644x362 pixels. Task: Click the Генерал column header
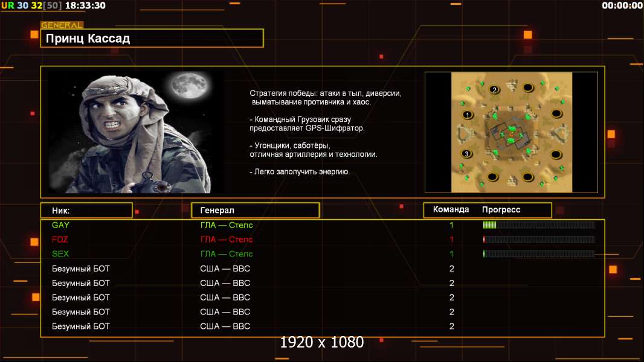coord(255,210)
